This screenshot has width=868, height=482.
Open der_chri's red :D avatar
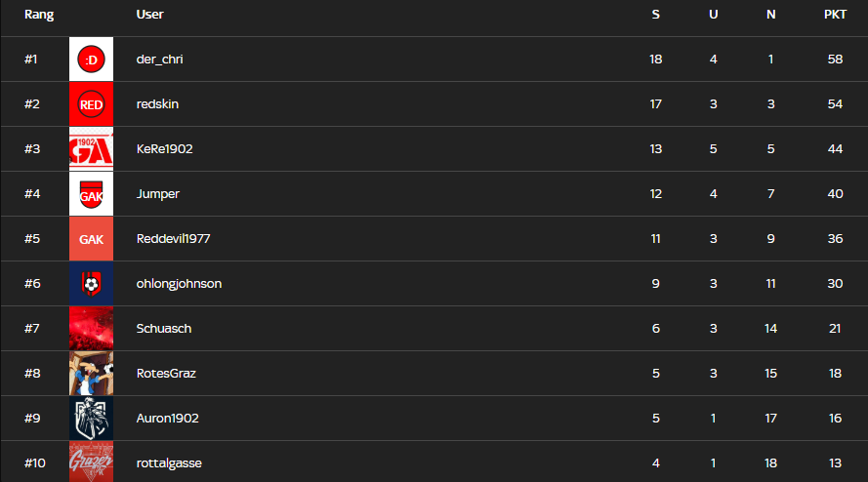point(92,60)
